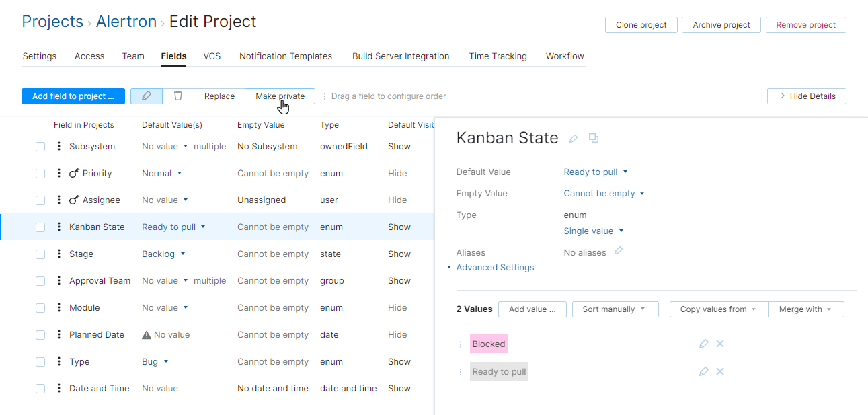868x415 pixels.
Task: Edit aliases with the pencil icon
Action: coord(619,251)
